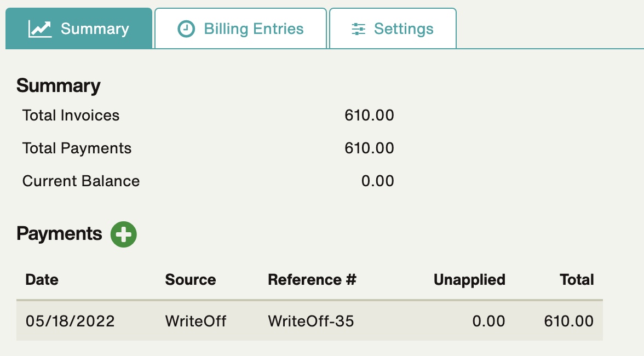Click the Reference # column header

312,280
